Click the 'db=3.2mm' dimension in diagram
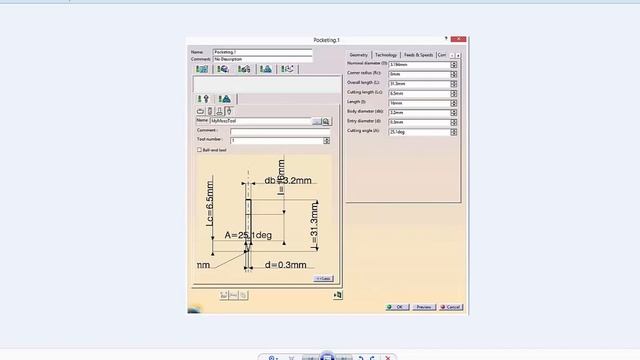This screenshot has height=360, width=640. pyautogui.click(x=288, y=180)
